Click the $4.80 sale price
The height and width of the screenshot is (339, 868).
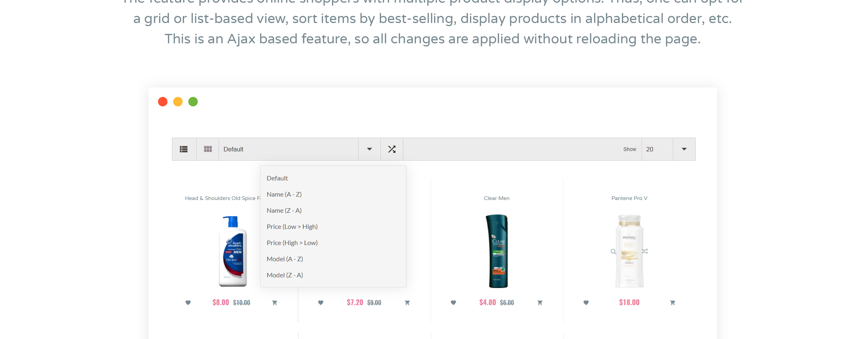(x=488, y=302)
